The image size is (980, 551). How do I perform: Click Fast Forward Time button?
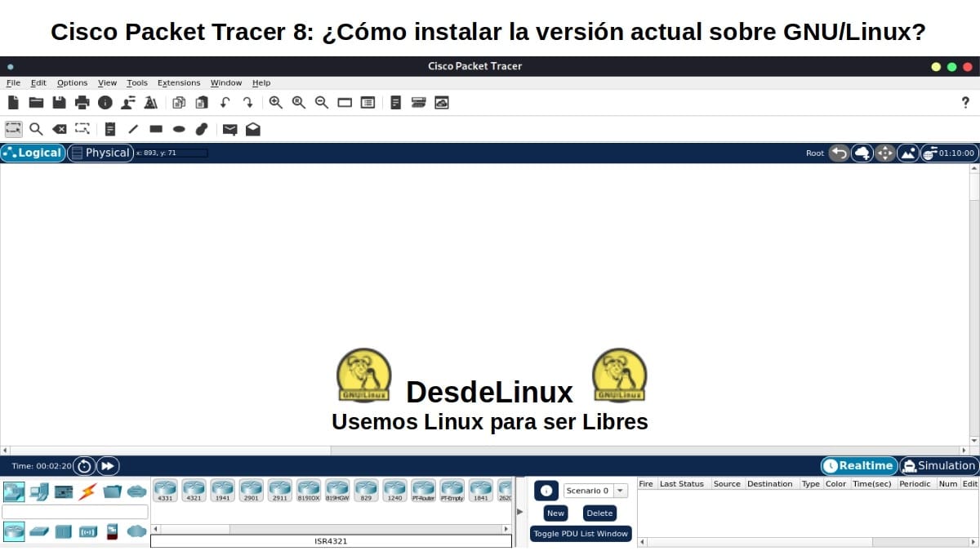pyautogui.click(x=108, y=466)
